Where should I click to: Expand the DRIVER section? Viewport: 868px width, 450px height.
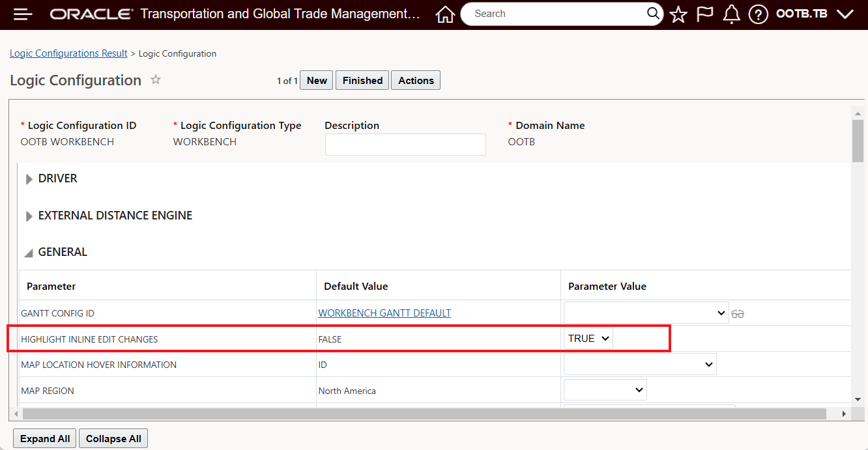pos(29,179)
